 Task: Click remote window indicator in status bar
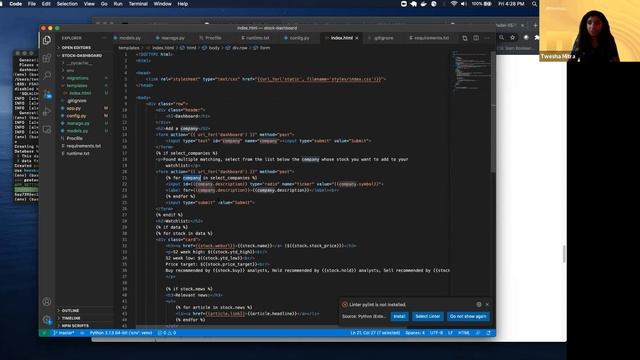44,333
